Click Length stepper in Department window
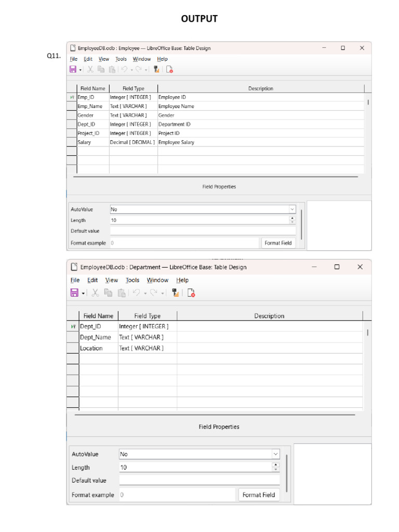The height and width of the screenshot is (532, 399). [275, 467]
